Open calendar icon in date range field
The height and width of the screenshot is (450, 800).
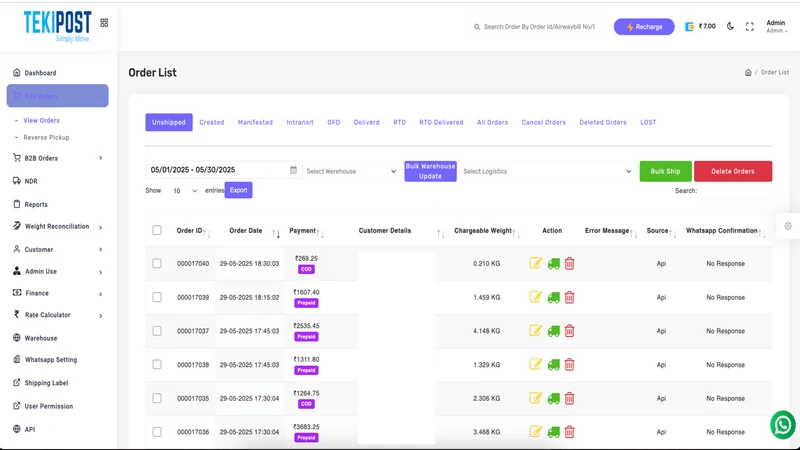(293, 170)
